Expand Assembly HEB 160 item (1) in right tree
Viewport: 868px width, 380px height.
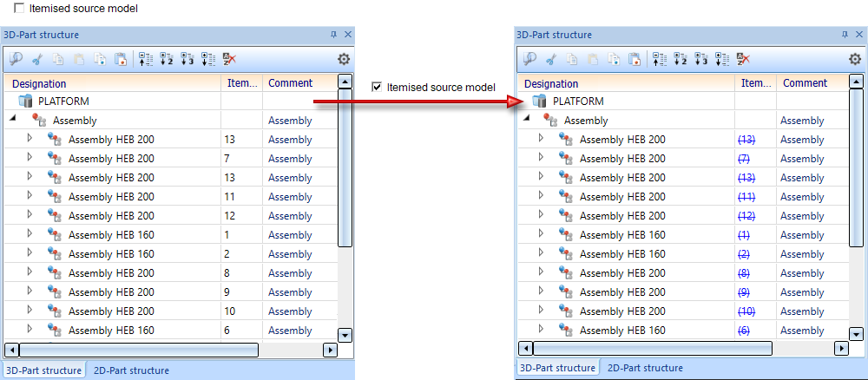click(x=542, y=233)
